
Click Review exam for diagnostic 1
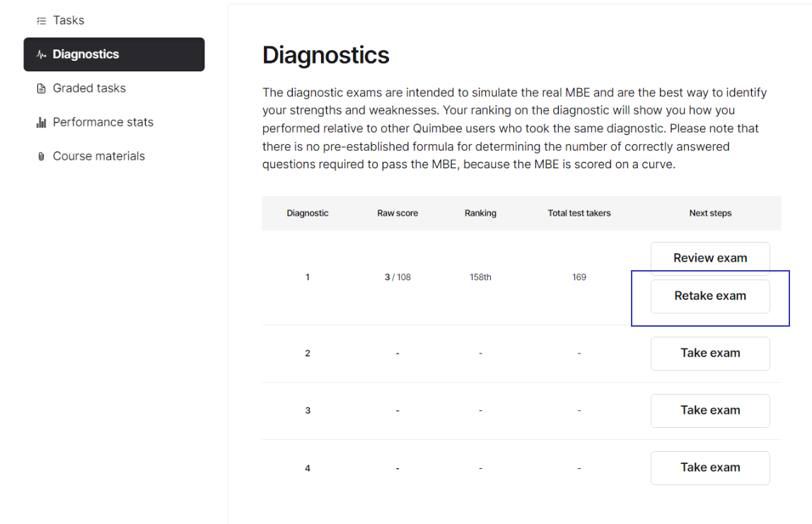pyautogui.click(x=710, y=258)
